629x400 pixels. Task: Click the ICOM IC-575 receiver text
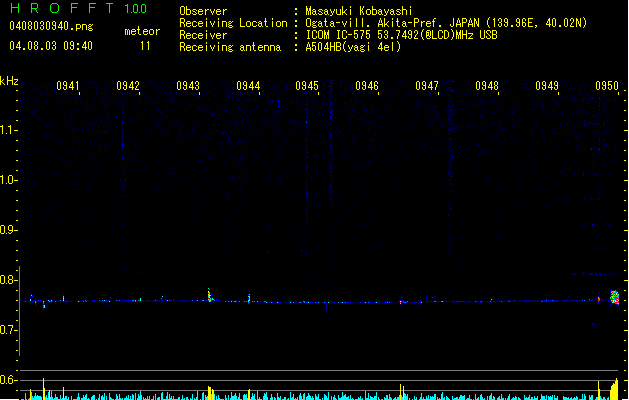[401, 35]
